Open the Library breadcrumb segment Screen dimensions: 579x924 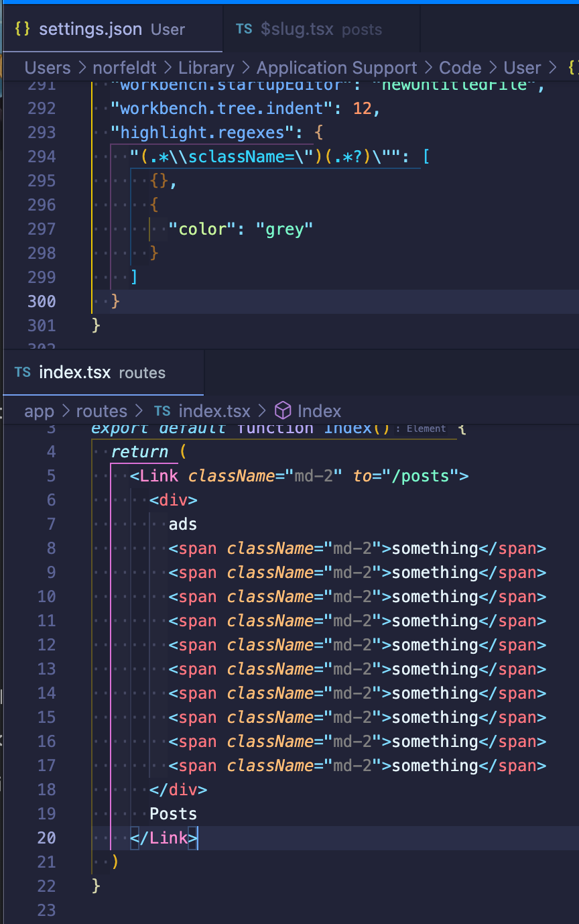206,68
